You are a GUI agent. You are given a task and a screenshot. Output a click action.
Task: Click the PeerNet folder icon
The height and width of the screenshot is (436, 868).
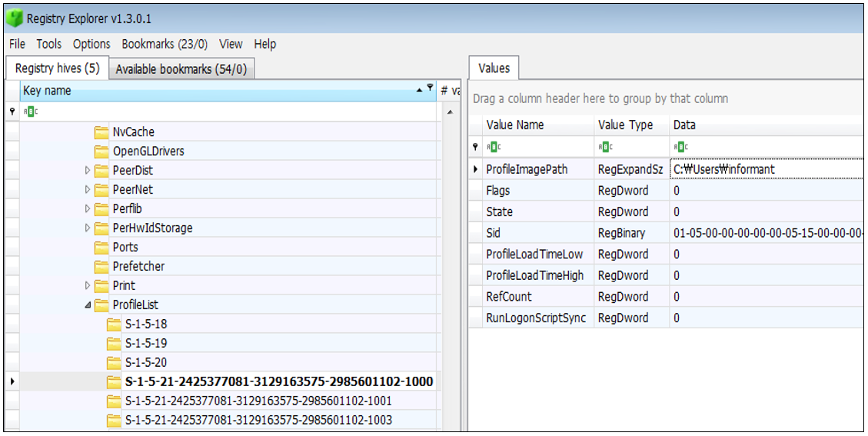pyautogui.click(x=101, y=189)
